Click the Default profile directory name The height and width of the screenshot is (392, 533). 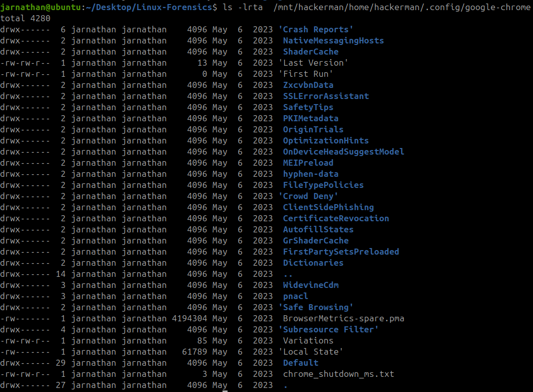pos(300,363)
